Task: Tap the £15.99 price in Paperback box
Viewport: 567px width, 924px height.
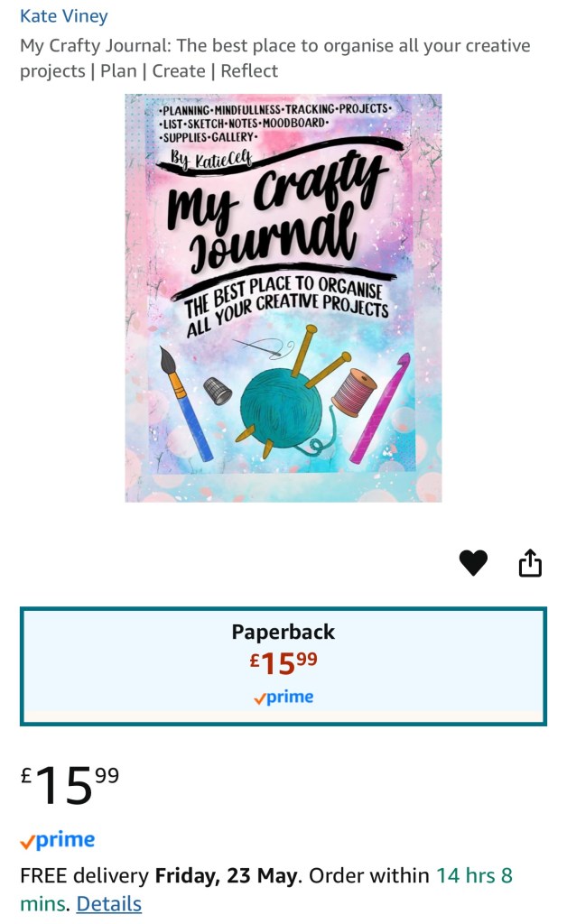Action: coord(283,663)
